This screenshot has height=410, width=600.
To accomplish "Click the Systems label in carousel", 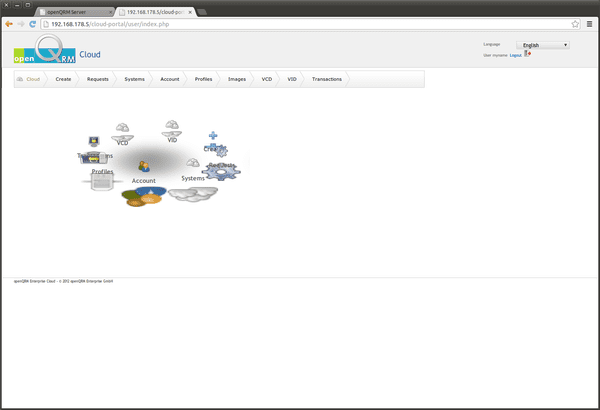I will (x=193, y=178).
